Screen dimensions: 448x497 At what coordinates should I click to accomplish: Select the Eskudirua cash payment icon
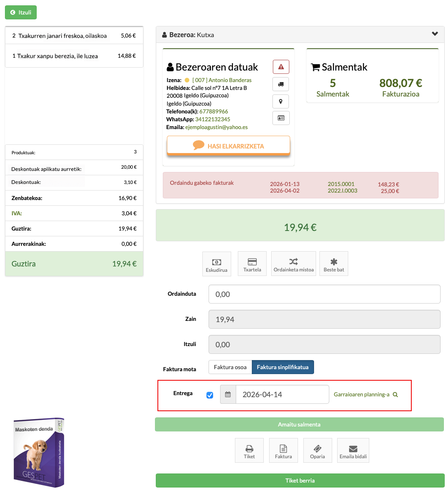click(x=216, y=264)
